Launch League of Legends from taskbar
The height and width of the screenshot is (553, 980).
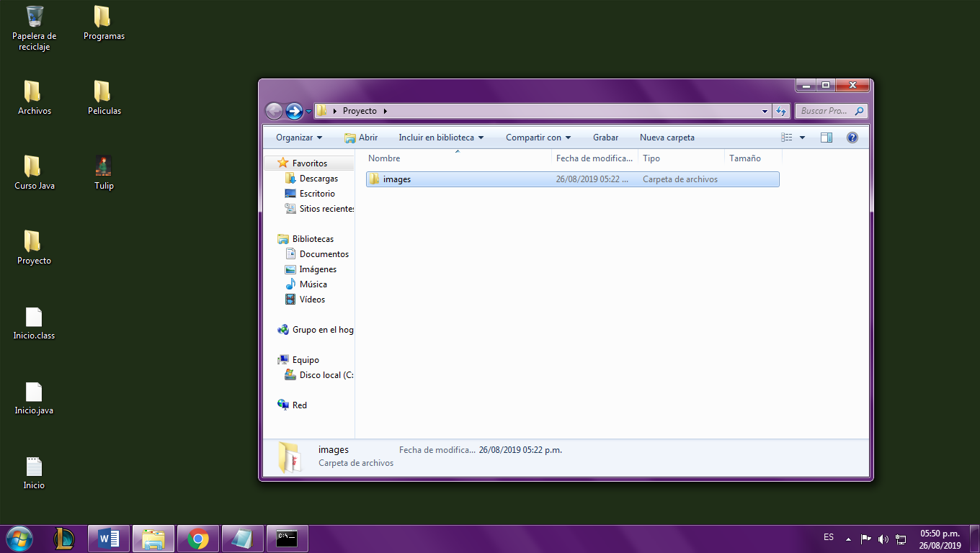pyautogui.click(x=64, y=539)
